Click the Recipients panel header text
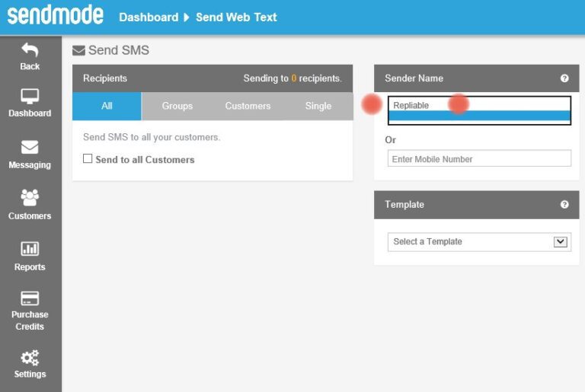This screenshot has height=392, width=585. tap(105, 78)
